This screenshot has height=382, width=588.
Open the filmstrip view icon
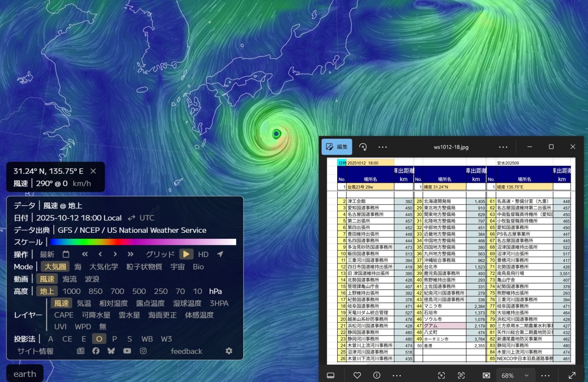[x=330, y=375]
